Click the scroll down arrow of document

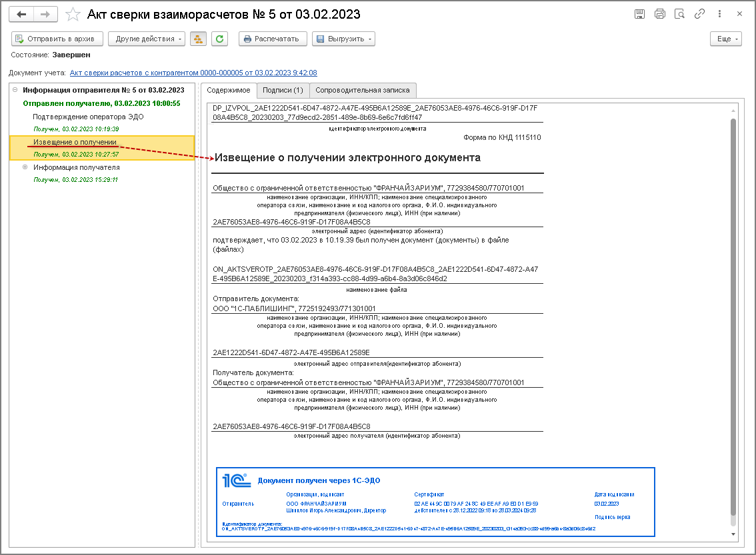[x=733, y=534]
